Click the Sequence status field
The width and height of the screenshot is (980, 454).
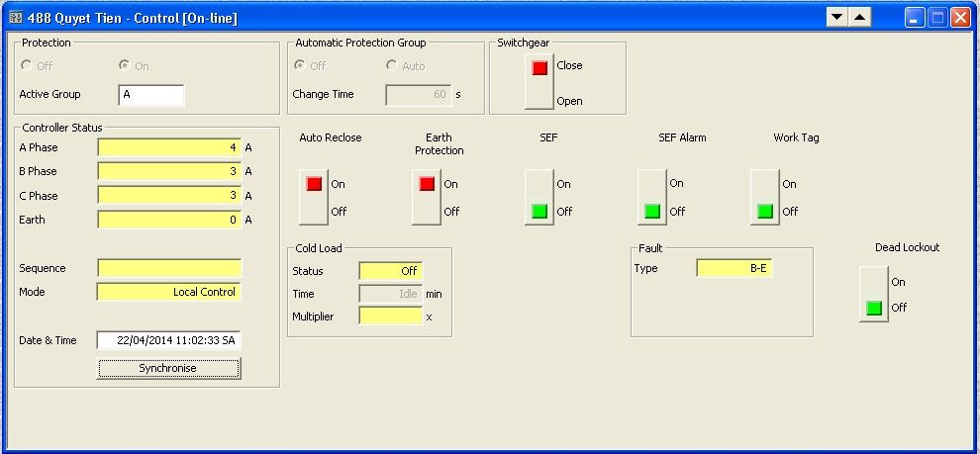point(169,268)
